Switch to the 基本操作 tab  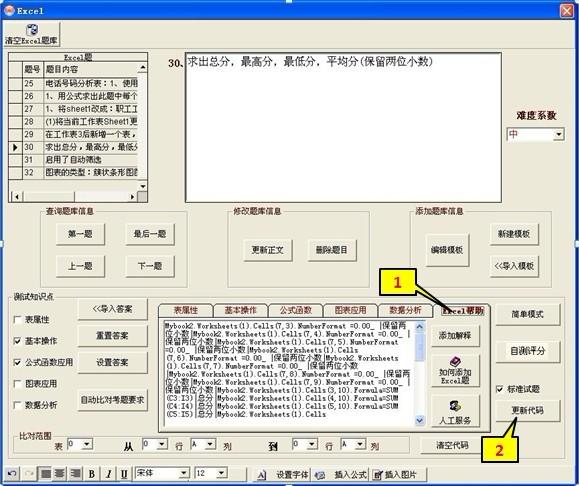pos(240,311)
